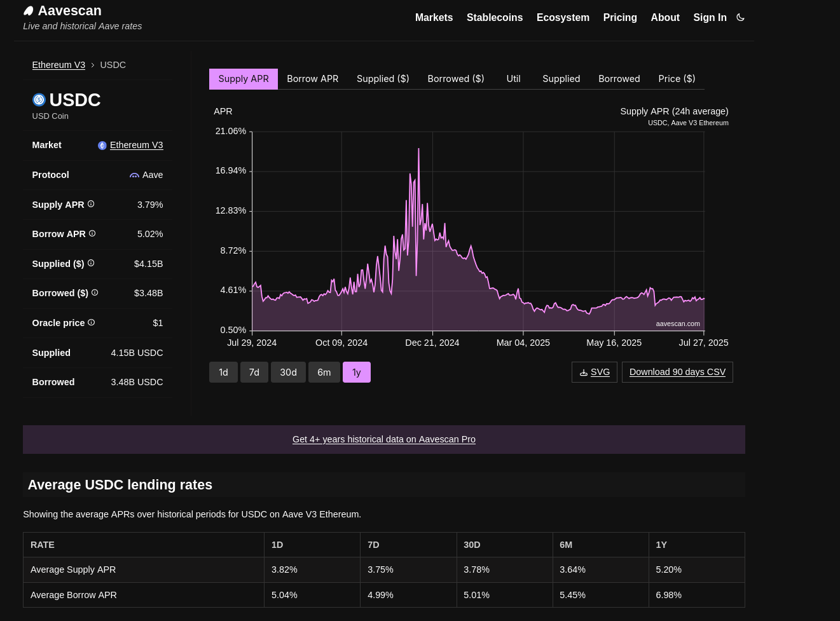840x621 pixels.
Task: Toggle dark mode moon icon
Action: pyautogui.click(x=740, y=18)
